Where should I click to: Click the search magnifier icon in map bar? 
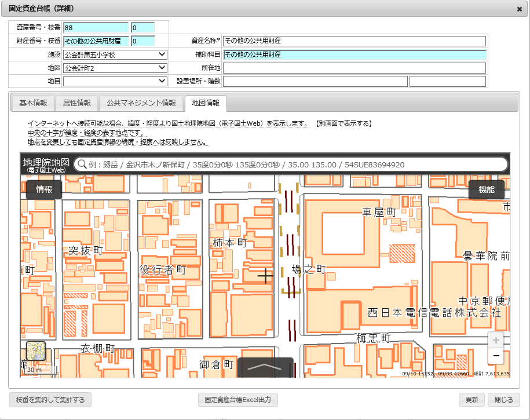click(82, 165)
